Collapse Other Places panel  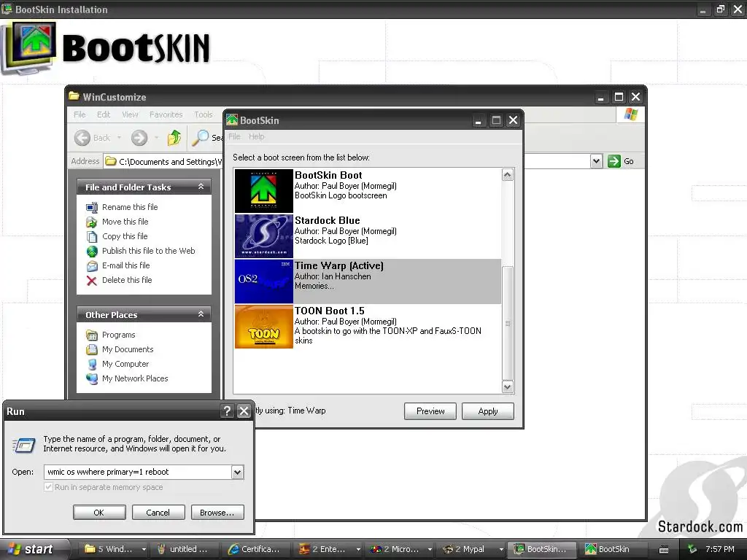(x=201, y=314)
